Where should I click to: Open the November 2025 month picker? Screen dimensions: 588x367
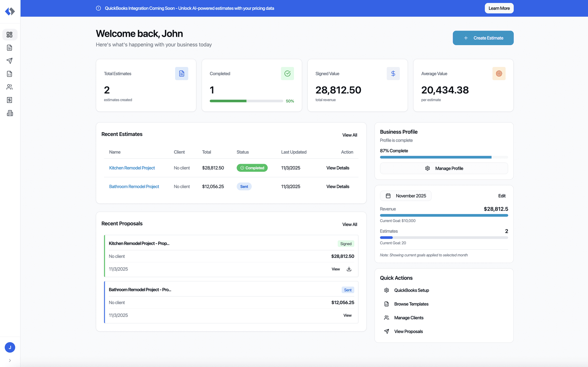point(405,196)
